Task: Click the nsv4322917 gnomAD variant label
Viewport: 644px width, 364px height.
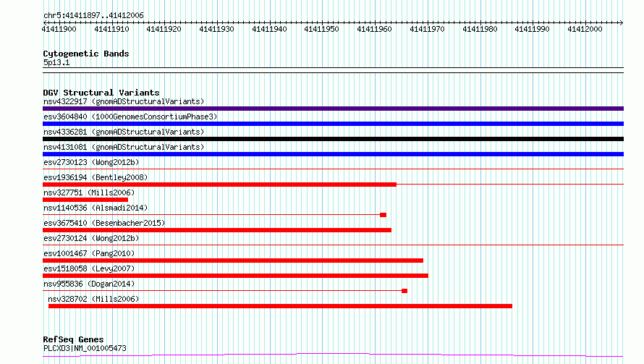Action: [x=124, y=101]
